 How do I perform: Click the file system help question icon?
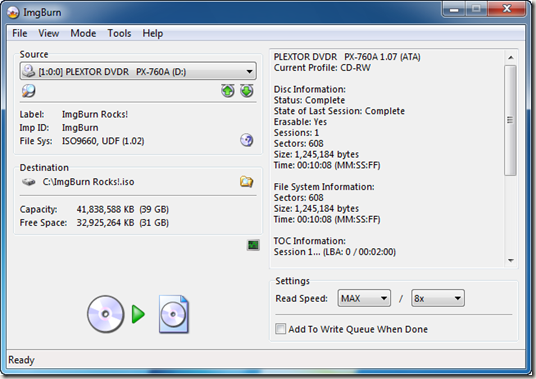246,140
